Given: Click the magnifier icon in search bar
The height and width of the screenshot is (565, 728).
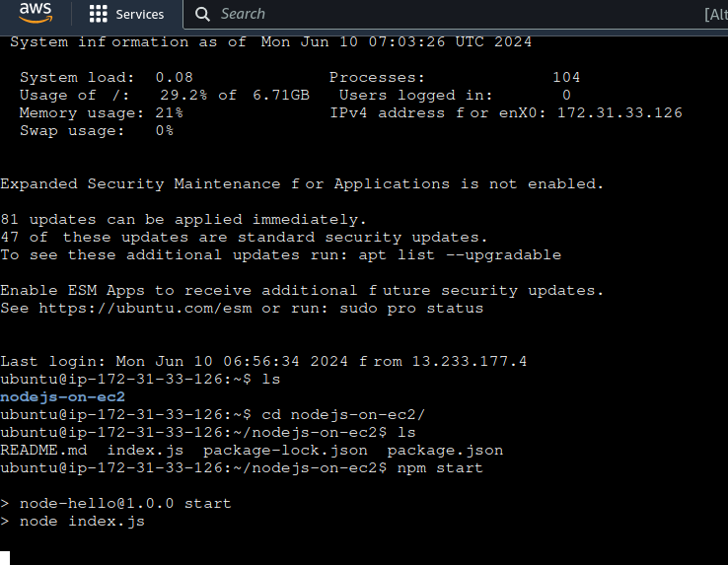Looking at the screenshot, I should click(202, 14).
